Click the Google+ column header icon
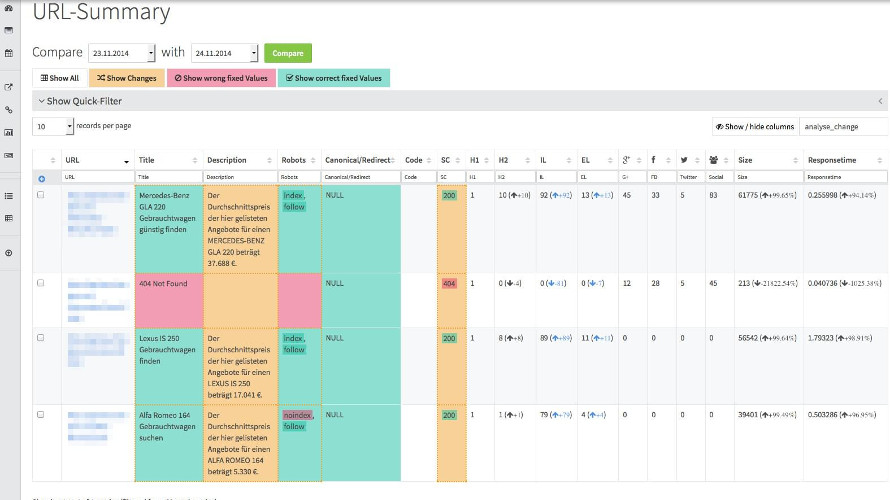This screenshot has height=500, width=890. (x=626, y=160)
